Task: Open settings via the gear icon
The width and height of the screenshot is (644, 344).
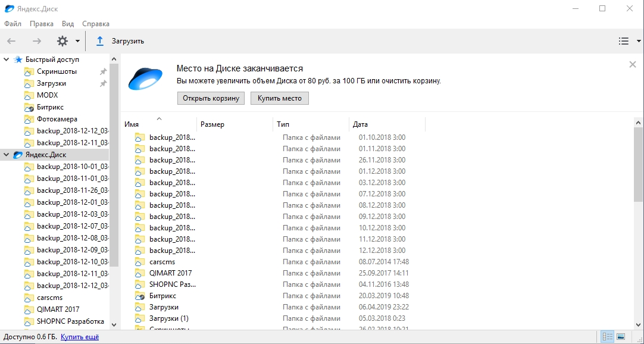Action: [62, 41]
